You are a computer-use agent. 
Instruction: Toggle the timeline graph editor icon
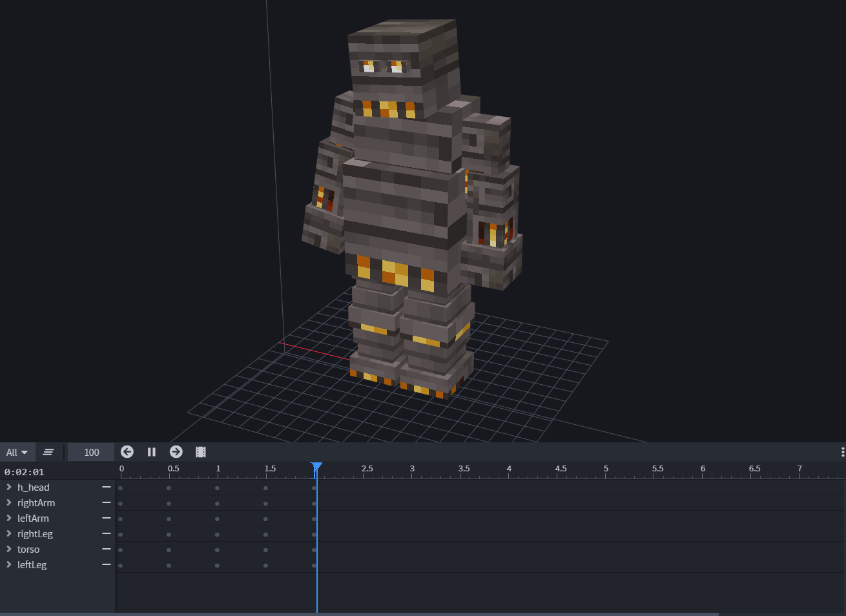(48, 452)
